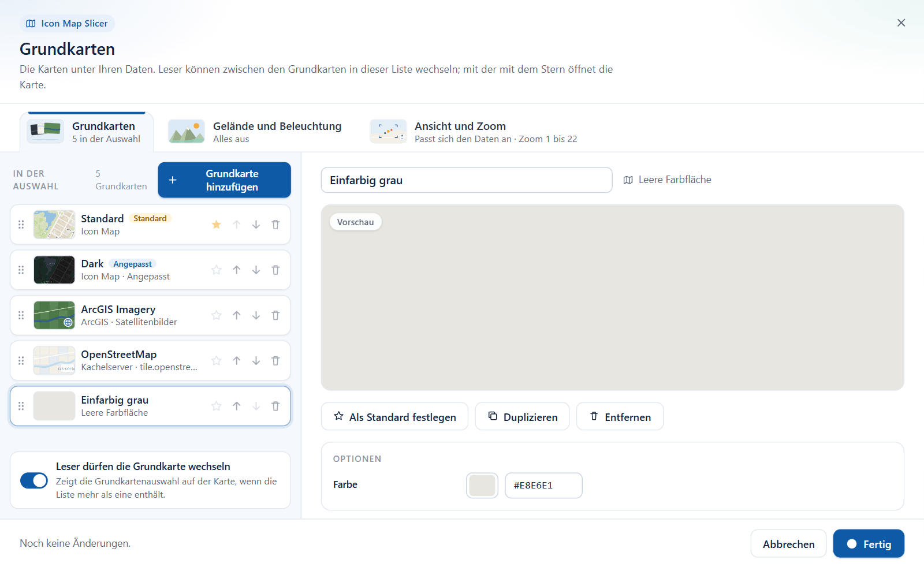The height and width of the screenshot is (567, 924).
Task: Click Grundkarte hinzufügen button
Action: tap(225, 180)
